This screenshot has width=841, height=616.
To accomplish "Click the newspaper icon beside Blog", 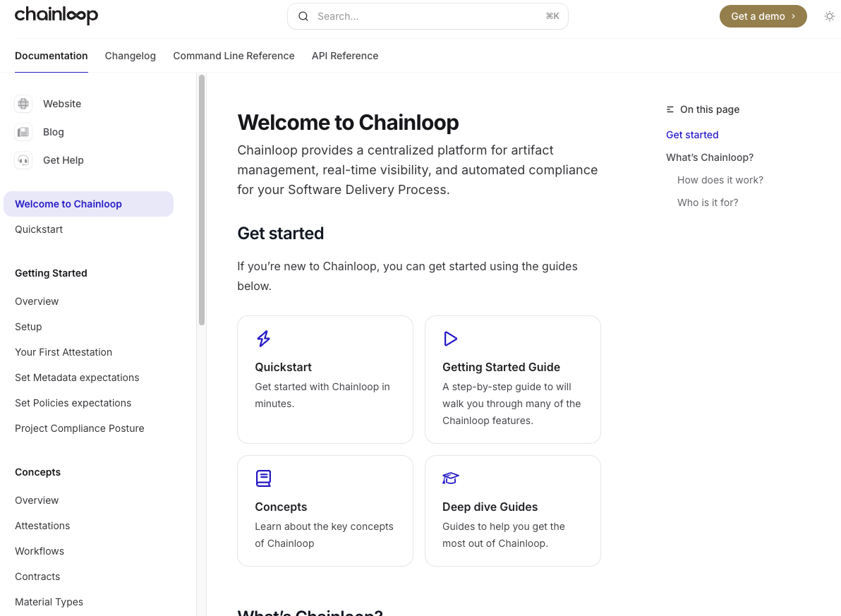I will [23, 132].
